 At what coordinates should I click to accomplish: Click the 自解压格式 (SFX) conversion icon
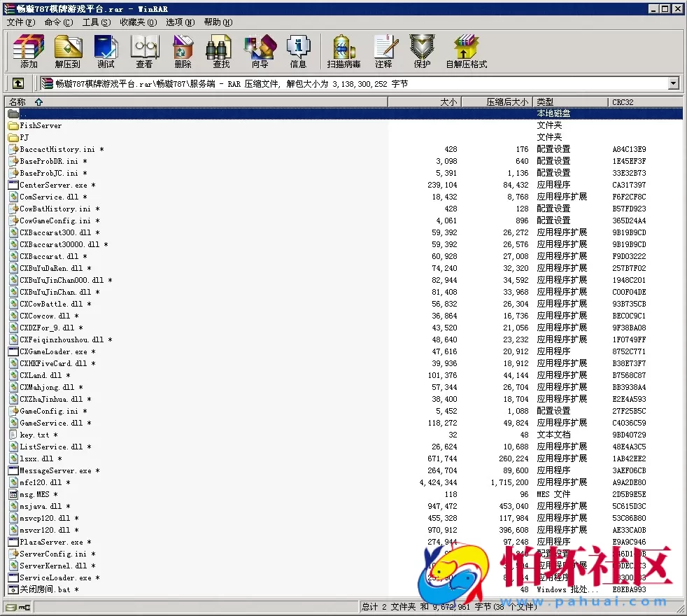[466, 49]
